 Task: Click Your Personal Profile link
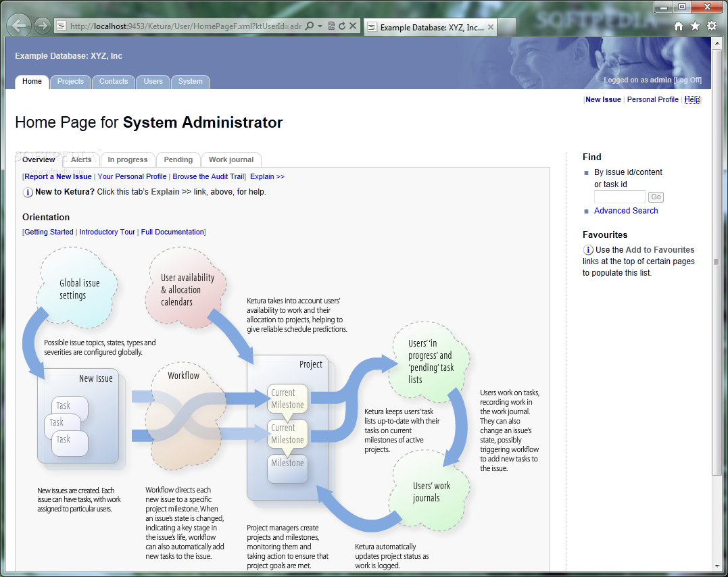coord(132,176)
